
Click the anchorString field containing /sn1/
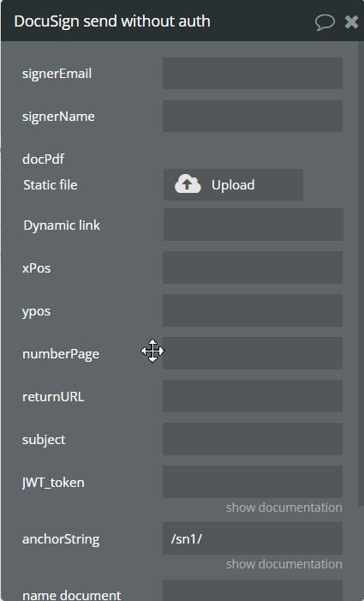pyautogui.click(x=253, y=538)
